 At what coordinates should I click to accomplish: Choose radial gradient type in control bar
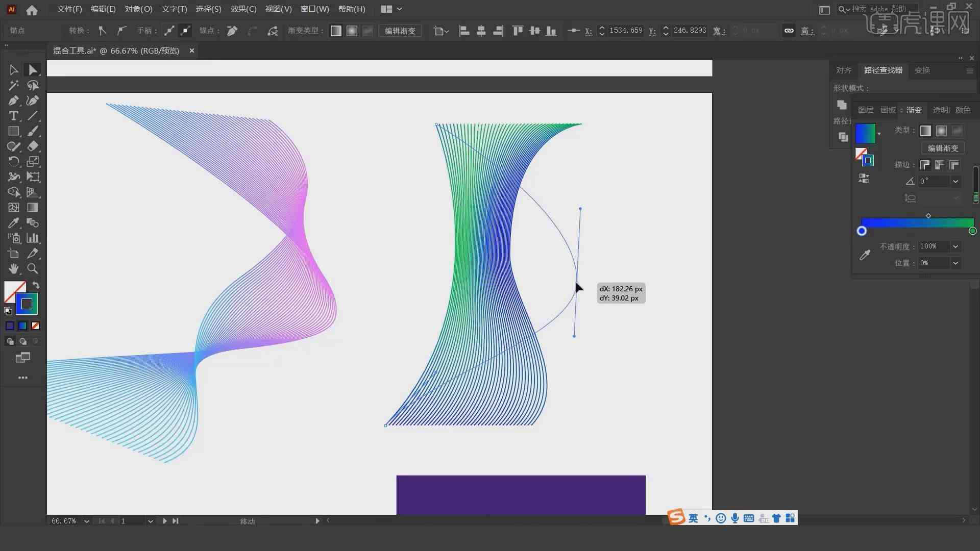[352, 31]
